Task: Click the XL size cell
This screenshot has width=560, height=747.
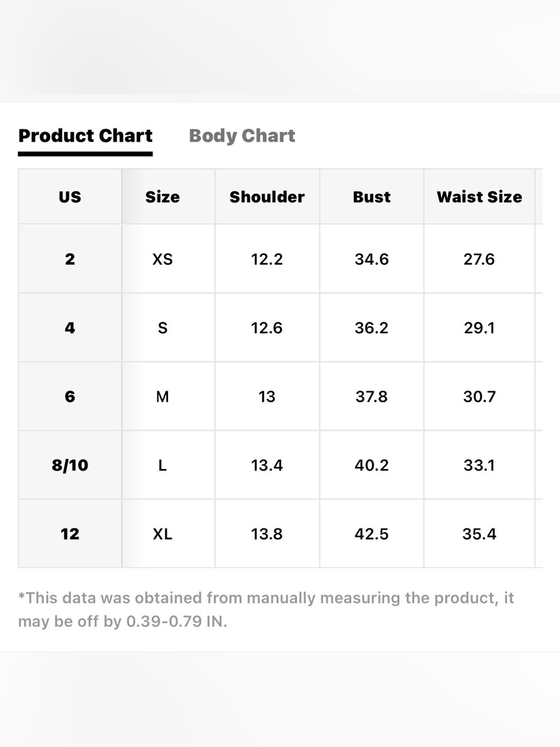Action: tap(162, 534)
